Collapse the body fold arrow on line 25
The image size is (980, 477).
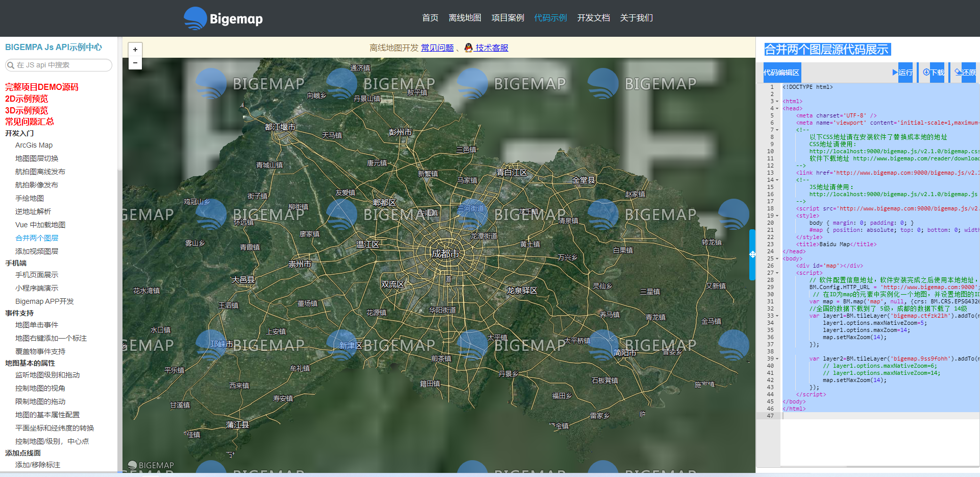[x=777, y=258]
